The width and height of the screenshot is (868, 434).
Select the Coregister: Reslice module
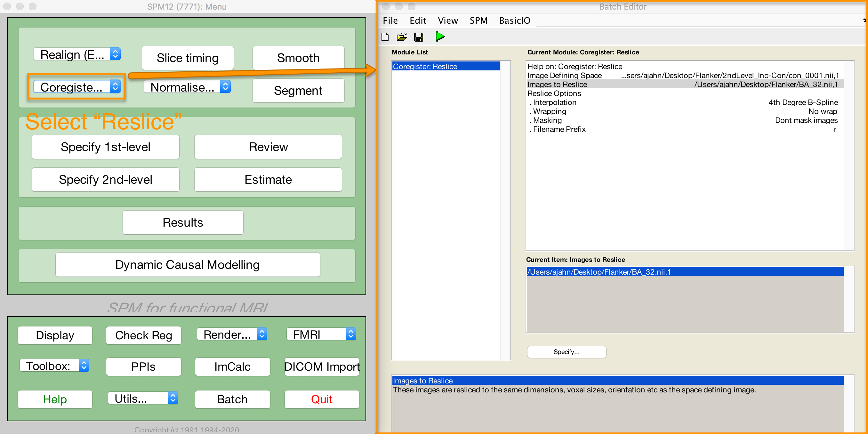tap(446, 66)
